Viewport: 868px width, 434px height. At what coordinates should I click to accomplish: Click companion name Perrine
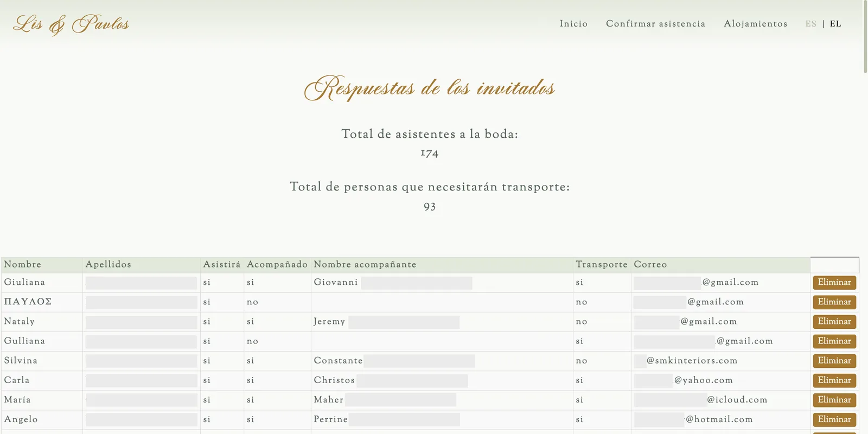tap(331, 419)
